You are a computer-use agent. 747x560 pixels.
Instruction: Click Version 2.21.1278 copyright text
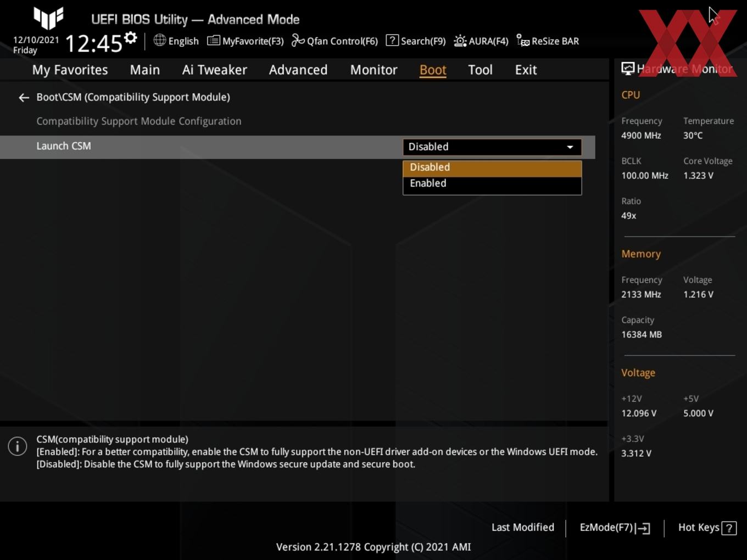pyautogui.click(x=374, y=547)
